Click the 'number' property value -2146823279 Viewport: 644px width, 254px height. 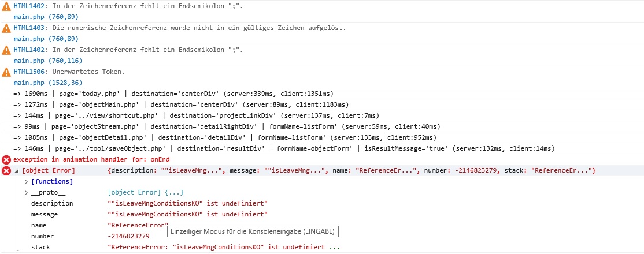pos(128,236)
